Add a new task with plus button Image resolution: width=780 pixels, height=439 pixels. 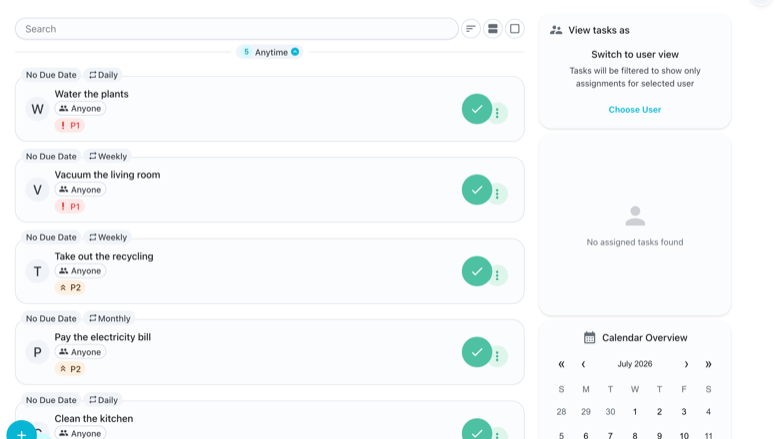[x=21, y=434]
